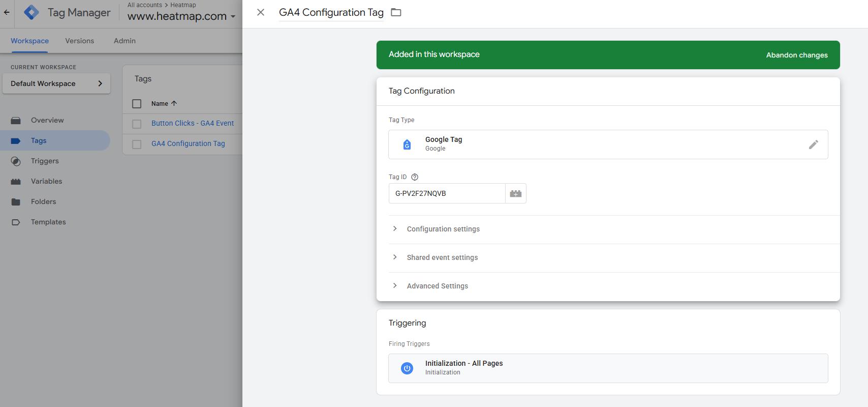Open the GA4 Configuration Tag link in list
Screen dimensions: 868x407
[188, 143]
